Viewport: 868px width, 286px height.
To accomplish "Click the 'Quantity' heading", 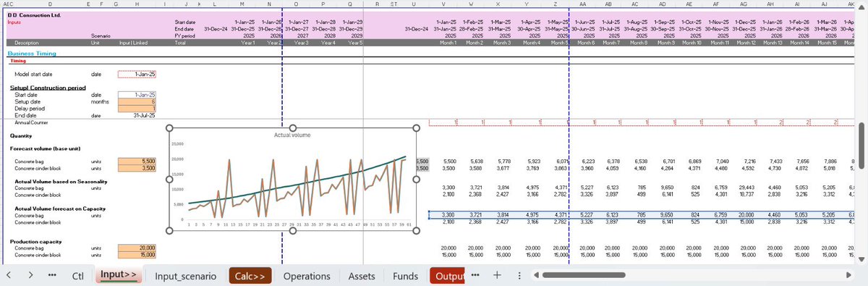I will (20, 135).
